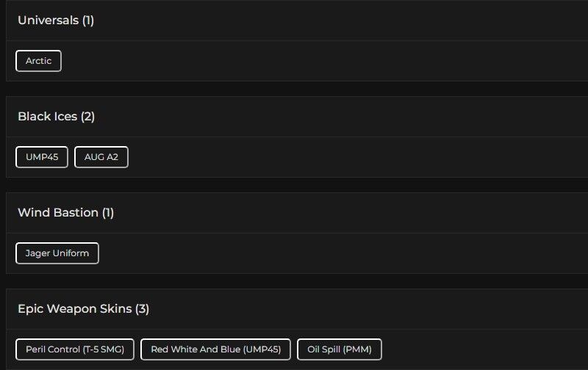
Task: Click the Universals item count (1)
Action: tap(88, 21)
